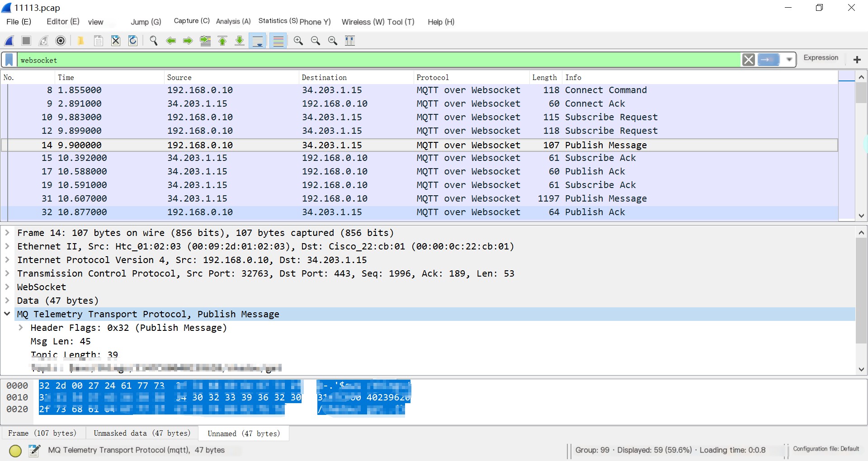Screen dimensions: 868x461
Task: Reload the capture file icon
Action: coord(133,41)
